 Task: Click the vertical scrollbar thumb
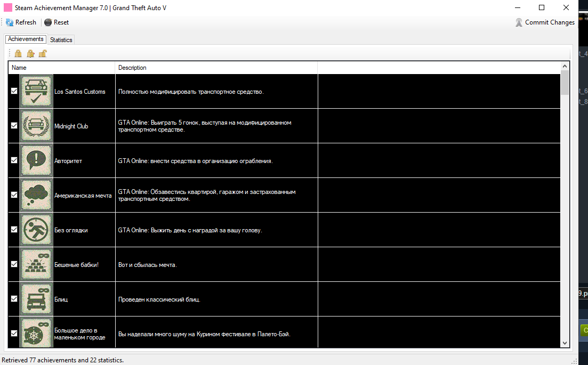coord(565,83)
